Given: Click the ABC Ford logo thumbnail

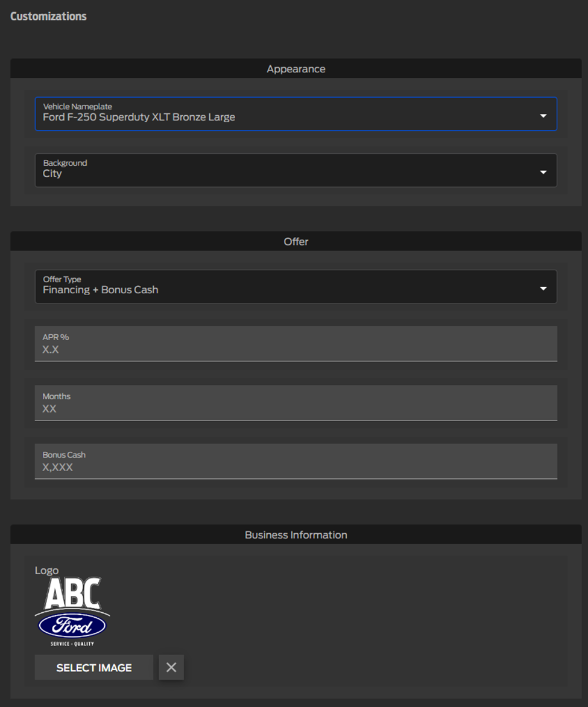Looking at the screenshot, I should coord(72,612).
